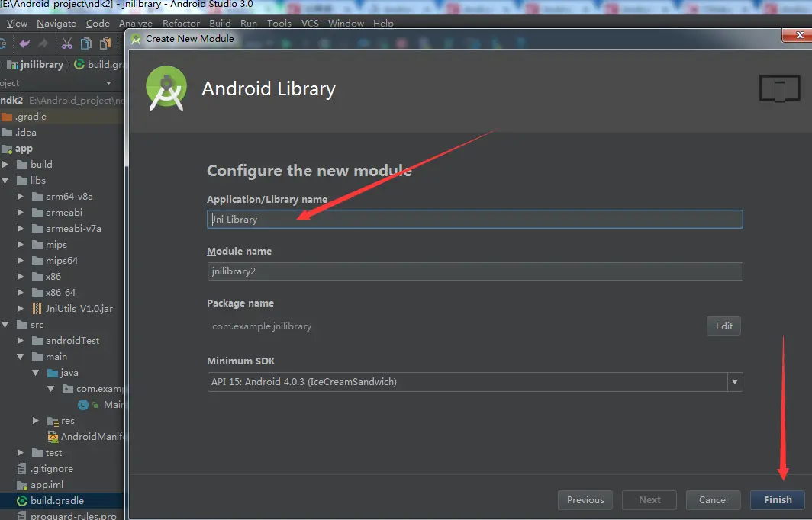Select the main folder row
This screenshot has width=812, height=520.
(62, 357)
